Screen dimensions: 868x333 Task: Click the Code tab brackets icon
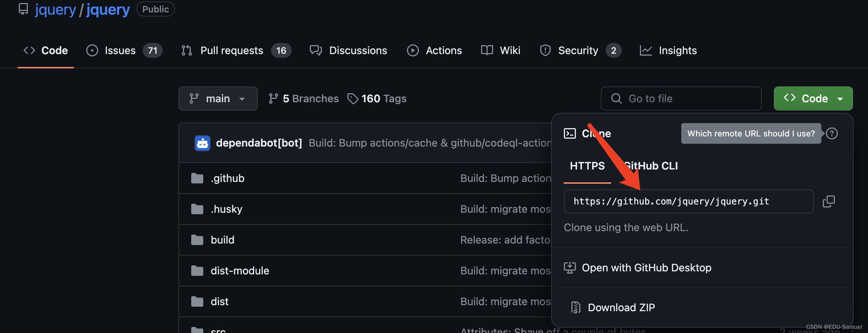[x=29, y=50]
